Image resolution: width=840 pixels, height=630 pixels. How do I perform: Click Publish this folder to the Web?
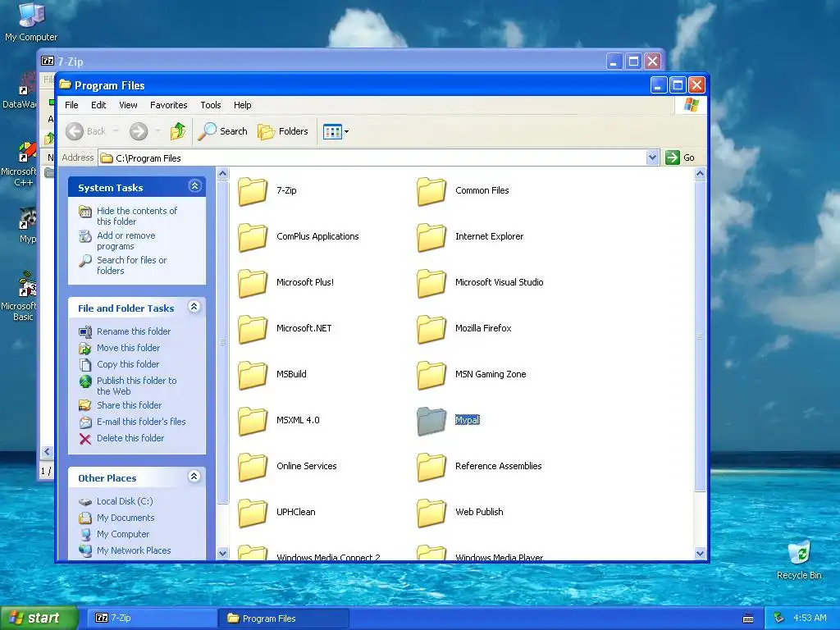click(137, 386)
